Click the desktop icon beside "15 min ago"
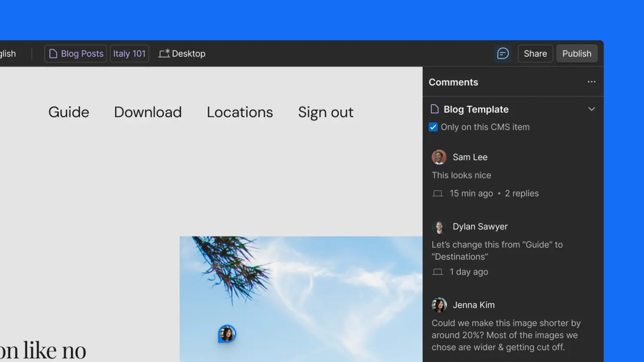Image resolution: width=644 pixels, height=362 pixels. 437,193
